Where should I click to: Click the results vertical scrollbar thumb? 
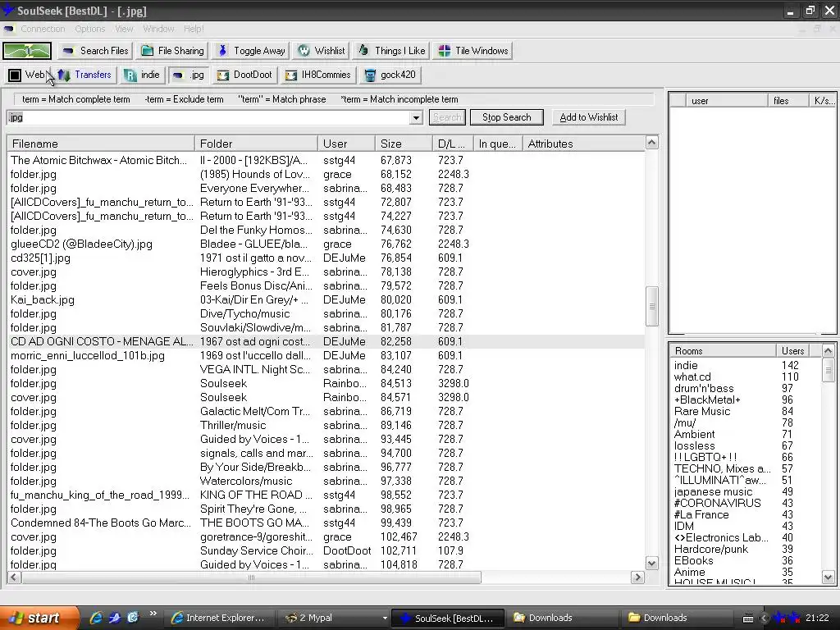coord(652,306)
